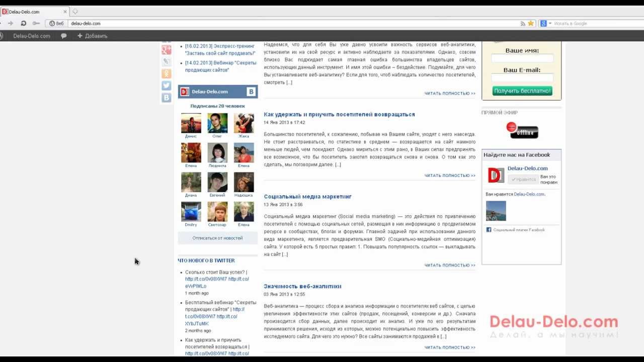
Task: Open subscriber Людмила avatar
Action: pyautogui.click(x=217, y=153)
